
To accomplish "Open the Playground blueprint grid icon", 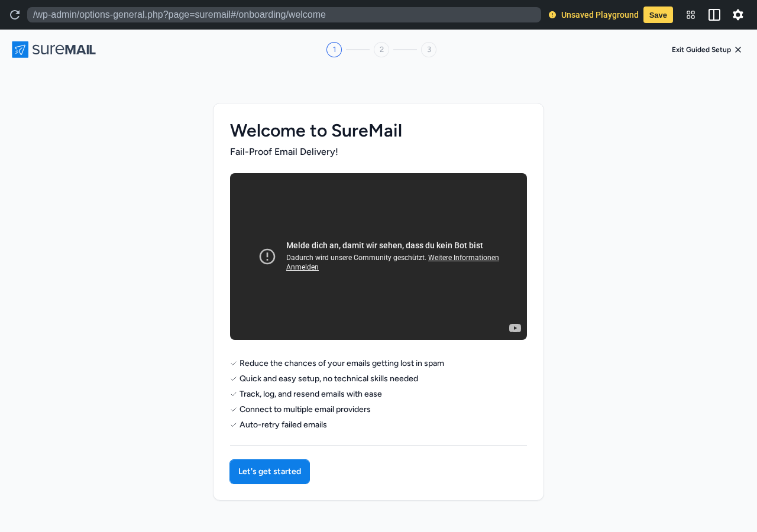I will point(691,15).
